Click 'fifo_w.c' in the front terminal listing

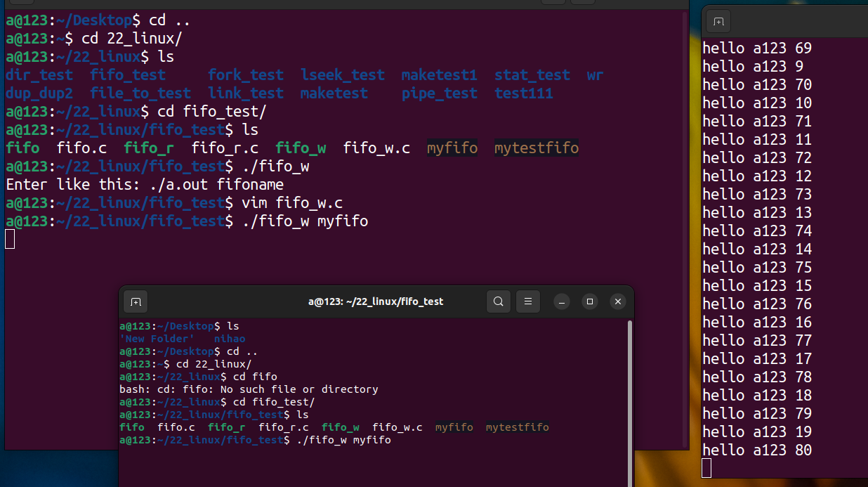(x=397, y=427)
